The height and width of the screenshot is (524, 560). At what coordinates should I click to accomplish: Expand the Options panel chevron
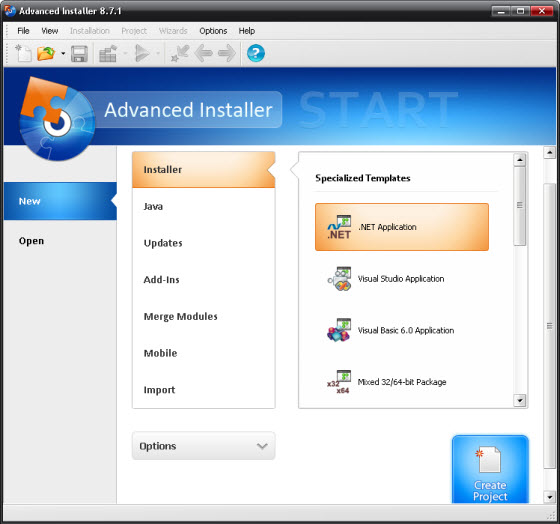click(262, 446)
